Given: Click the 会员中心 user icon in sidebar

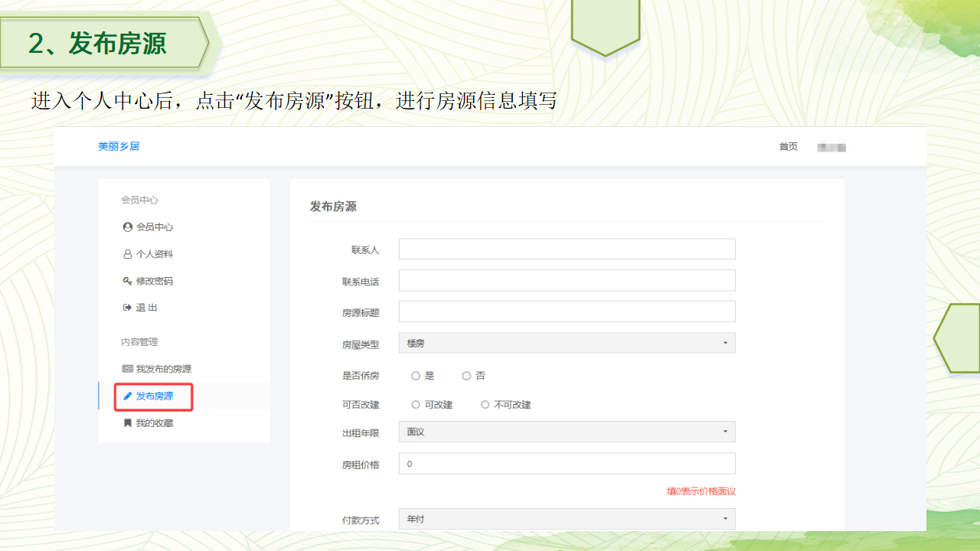Looking at the screenshot, I should (128, 227).
